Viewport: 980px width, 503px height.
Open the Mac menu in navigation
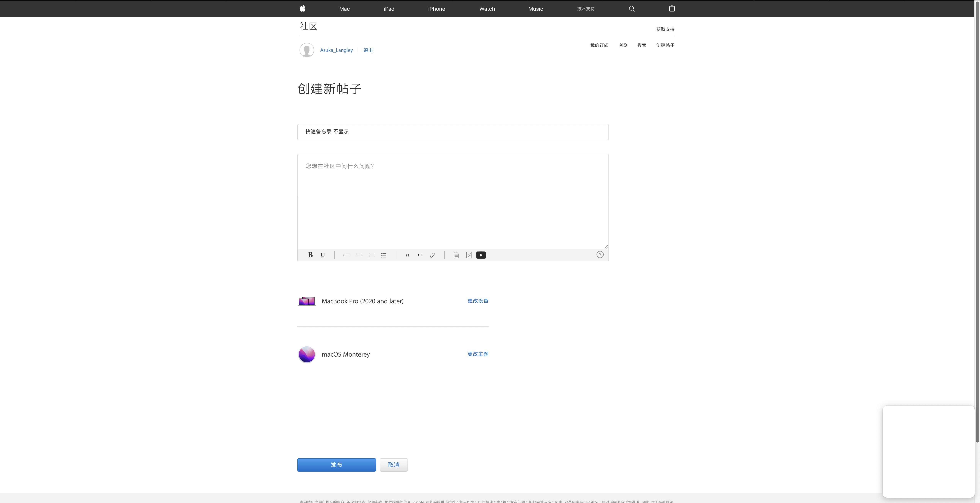point(344,9)
